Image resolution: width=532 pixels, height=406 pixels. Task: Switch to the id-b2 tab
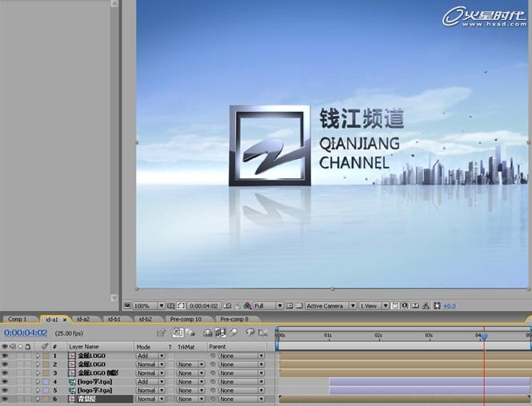(x=146, y=319)
